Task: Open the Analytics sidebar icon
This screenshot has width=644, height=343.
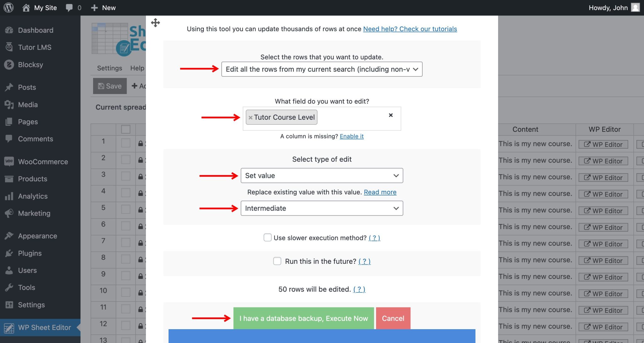Action: click(x=9, y=196)
